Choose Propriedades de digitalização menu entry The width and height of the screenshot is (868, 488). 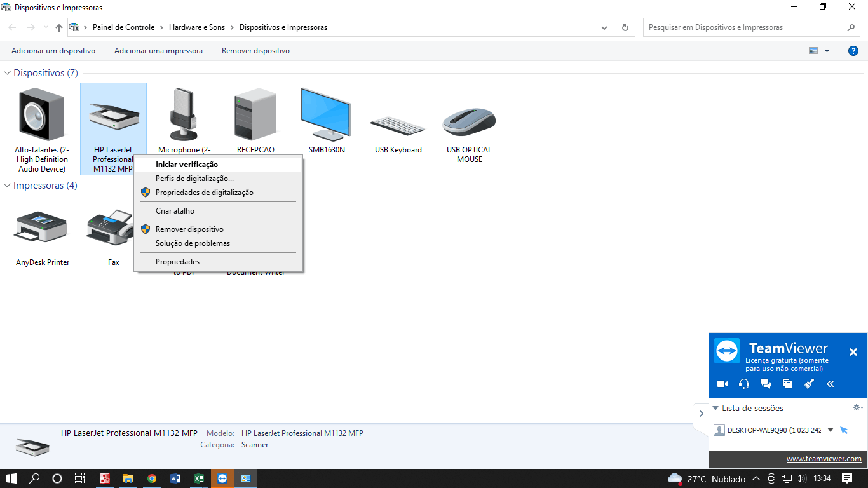(218, 193)
